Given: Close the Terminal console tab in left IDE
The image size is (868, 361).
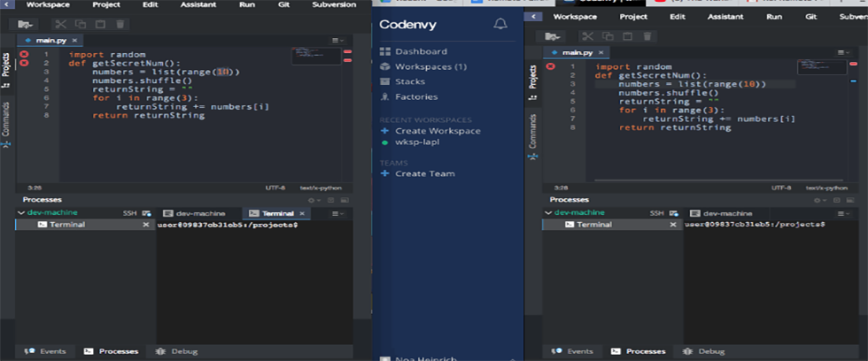Looking at the screenshot, I should click(302, 213).
